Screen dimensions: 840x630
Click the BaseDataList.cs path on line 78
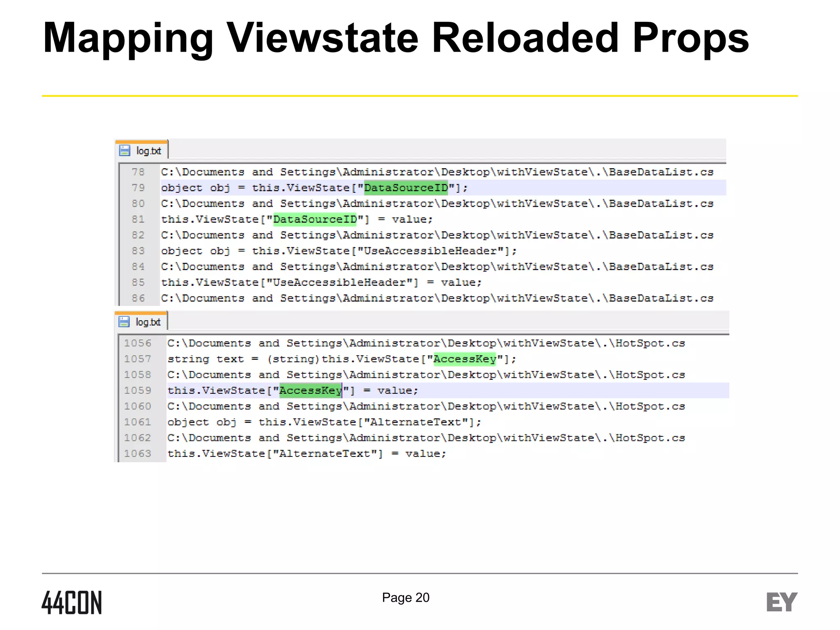click(437, 172)
